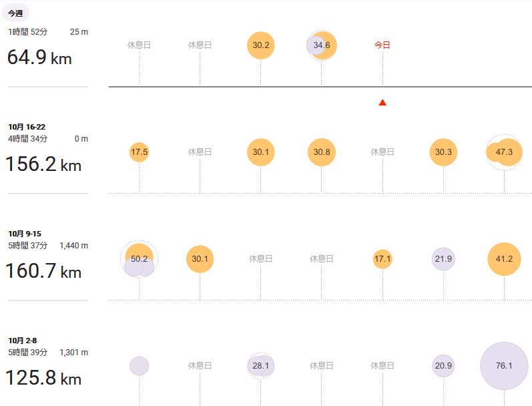Click the 30.2 km activity bubble this week
532x406 pixels.
pos(260,45)
